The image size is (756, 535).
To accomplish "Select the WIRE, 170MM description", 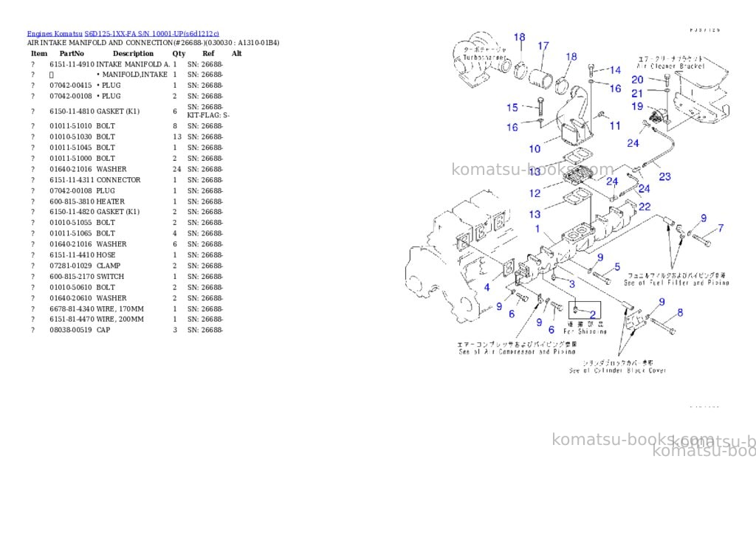I will [x=120, y=309].
